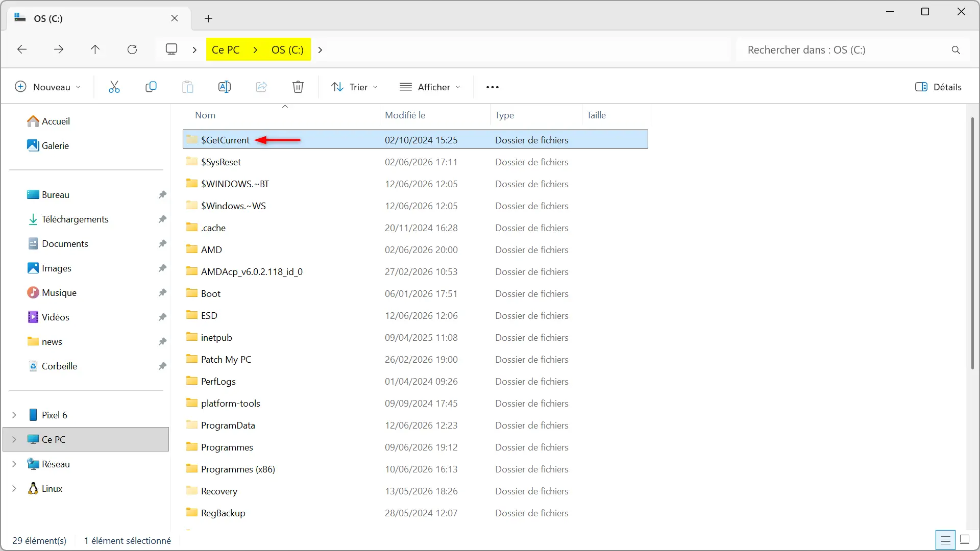This screenshot has height=551, width=980.
Task: Click the Paste clipboard icon
Action: click(188, 87)
